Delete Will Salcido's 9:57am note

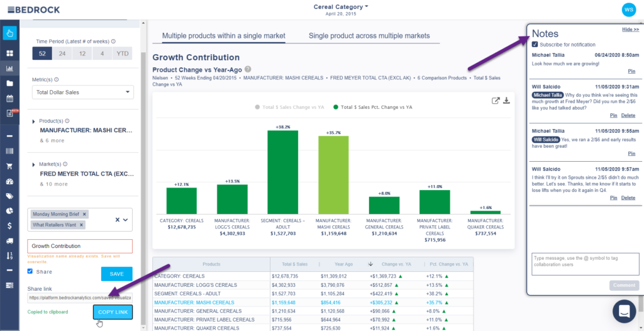tap(628, 198)
